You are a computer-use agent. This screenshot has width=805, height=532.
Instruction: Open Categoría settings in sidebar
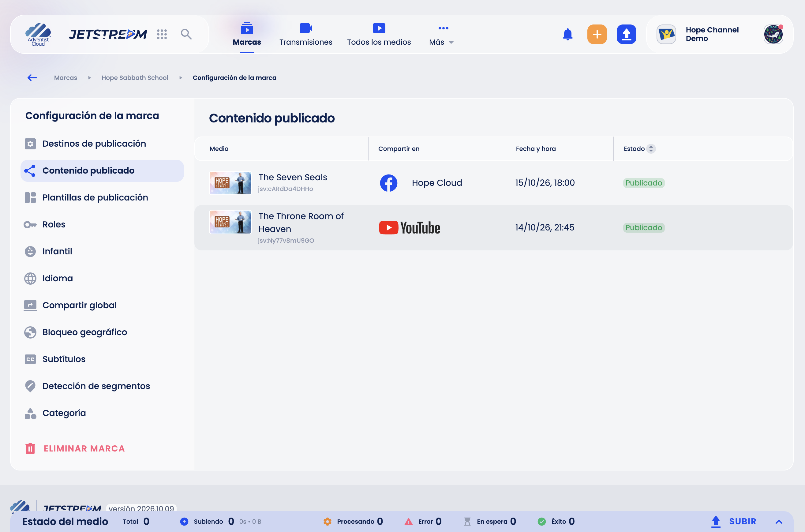point(102,413)
